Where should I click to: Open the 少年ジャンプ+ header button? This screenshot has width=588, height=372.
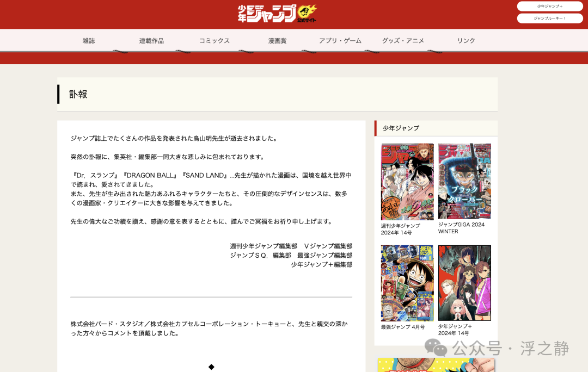[550, 6]
